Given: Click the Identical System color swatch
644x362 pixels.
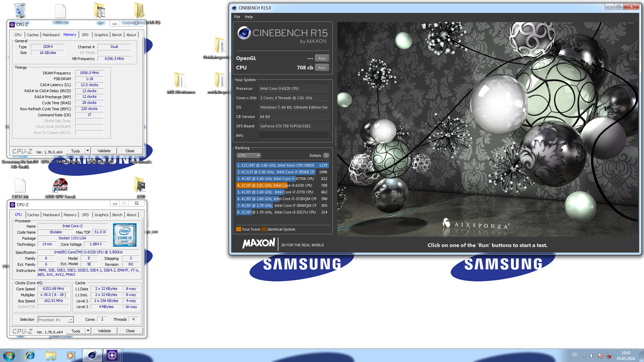Looking at the screenshot, I should click(264, 229).
